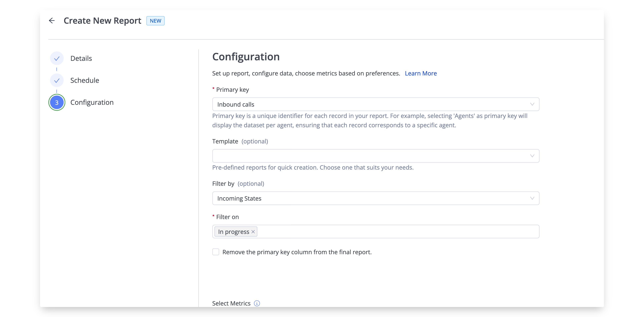Click the NEW badge beside the title
This screenshot has height=317, width=644.
155,21
